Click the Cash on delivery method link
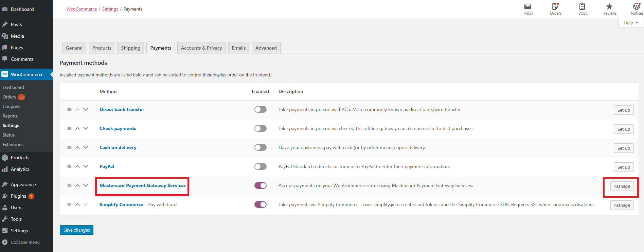 pos(118,147)
